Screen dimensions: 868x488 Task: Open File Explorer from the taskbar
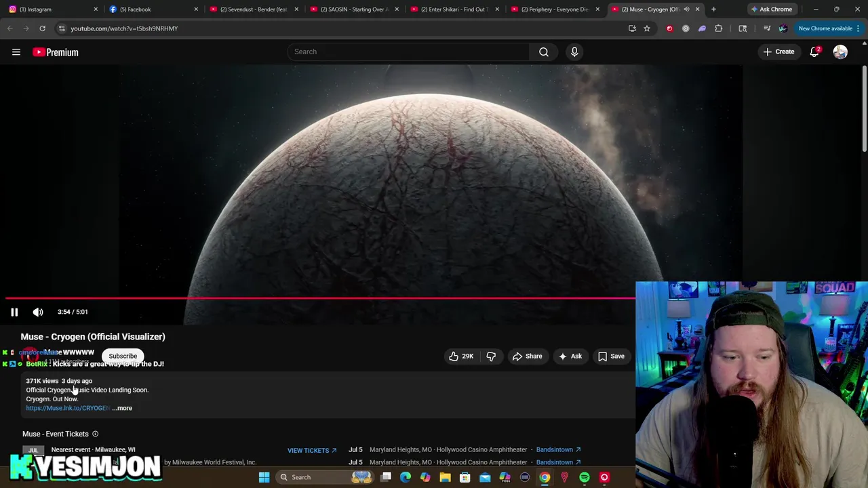445,477
